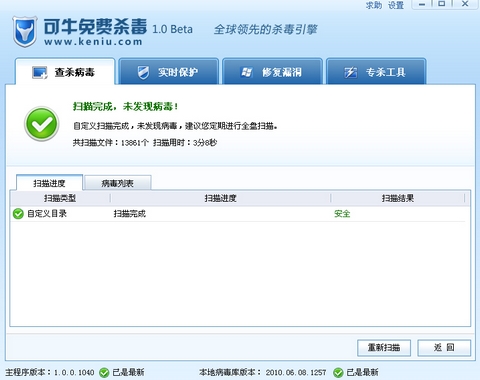This screenshot has height=380, width=480.
Task: Click the monitor icon on 查杀病毒 tab
Action: pos(40,72)
